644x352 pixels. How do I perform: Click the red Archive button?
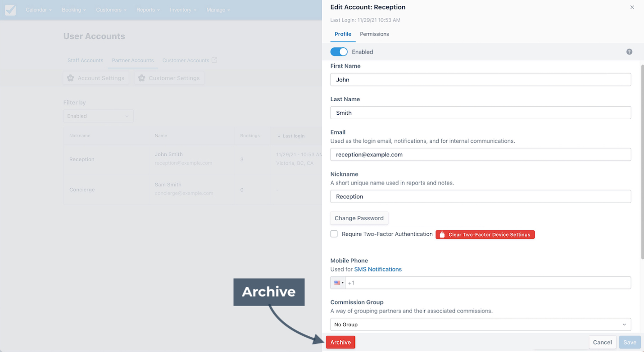coord(340,343)
